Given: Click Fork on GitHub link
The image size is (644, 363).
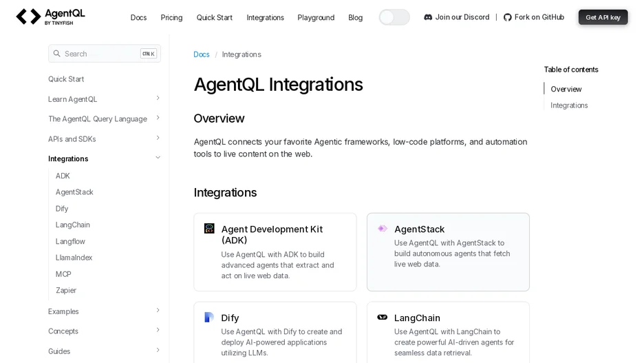Looking at the screenshot, I should (x=534, y=17).
